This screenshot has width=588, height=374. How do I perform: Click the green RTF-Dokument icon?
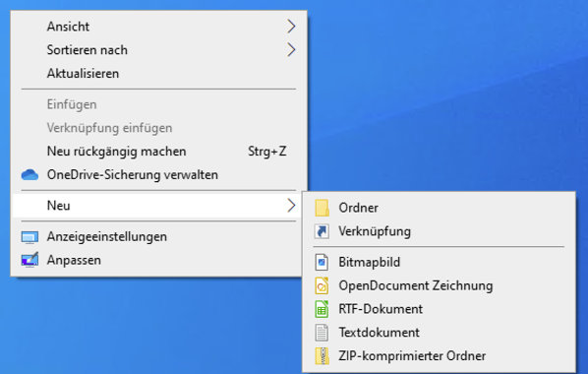point(322,309)
